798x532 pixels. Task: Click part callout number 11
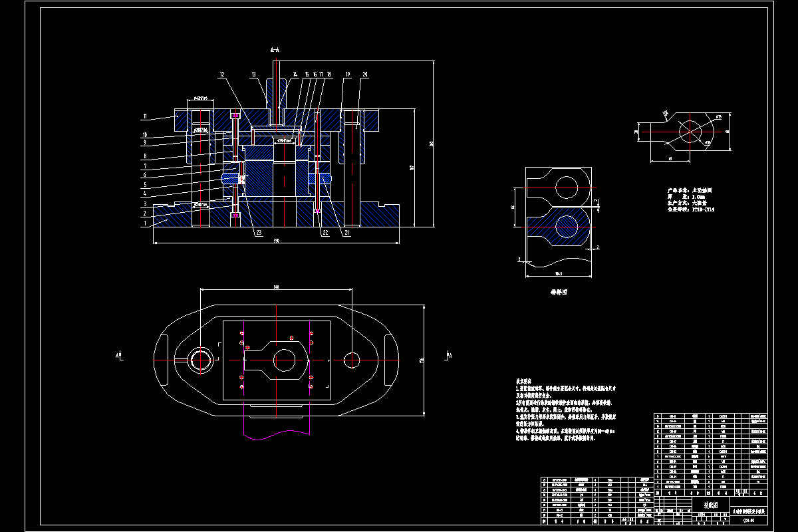tap(145, 116)
